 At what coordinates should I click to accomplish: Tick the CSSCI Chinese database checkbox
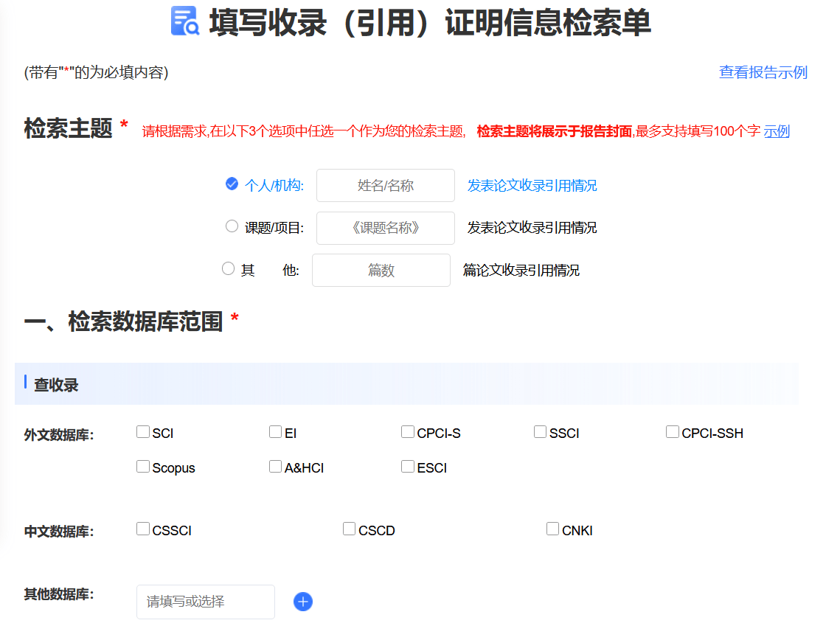click(142, 528)
